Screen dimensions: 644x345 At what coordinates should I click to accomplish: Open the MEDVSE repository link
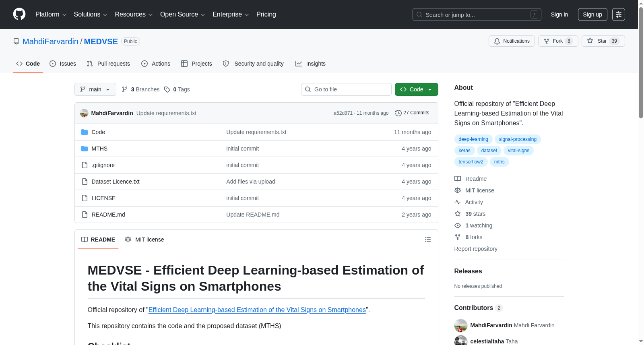tap(101, 41)
